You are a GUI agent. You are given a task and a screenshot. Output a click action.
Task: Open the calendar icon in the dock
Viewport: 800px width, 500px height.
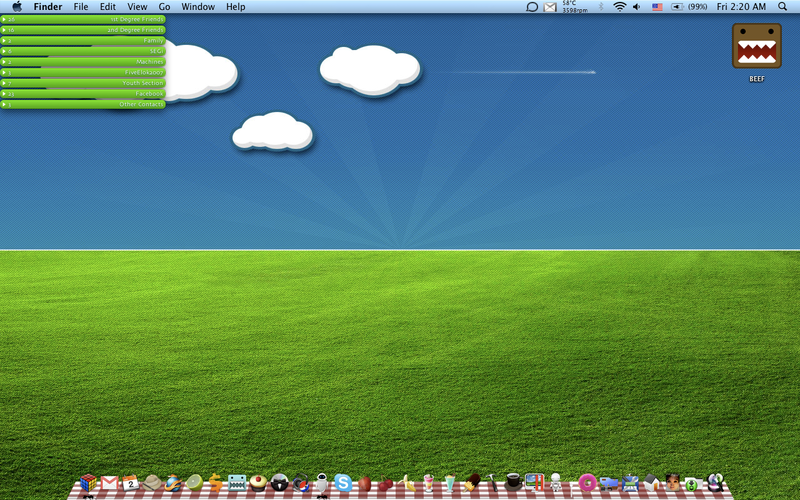(x=131, y=483)
